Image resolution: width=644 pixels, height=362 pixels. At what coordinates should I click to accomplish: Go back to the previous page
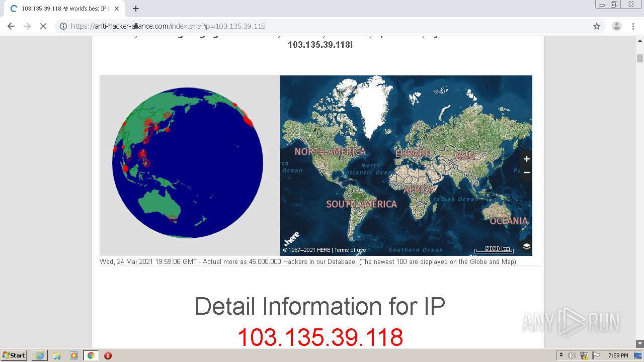tap(11, 26)
